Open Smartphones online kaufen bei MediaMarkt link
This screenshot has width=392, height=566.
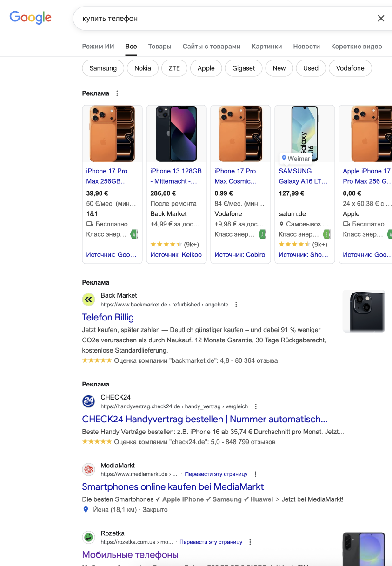tap(173, 487)
